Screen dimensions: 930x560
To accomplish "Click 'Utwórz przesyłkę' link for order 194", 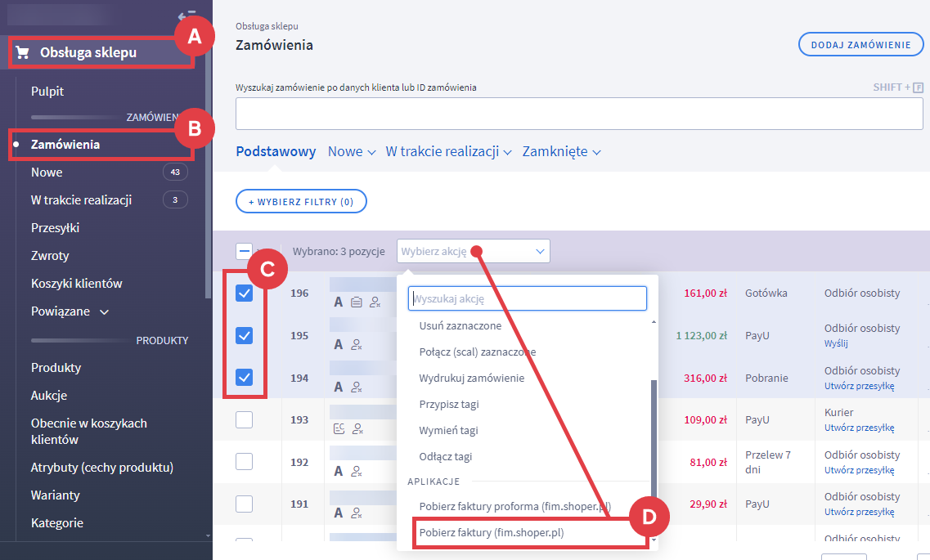I will click(x=859, y=386).
